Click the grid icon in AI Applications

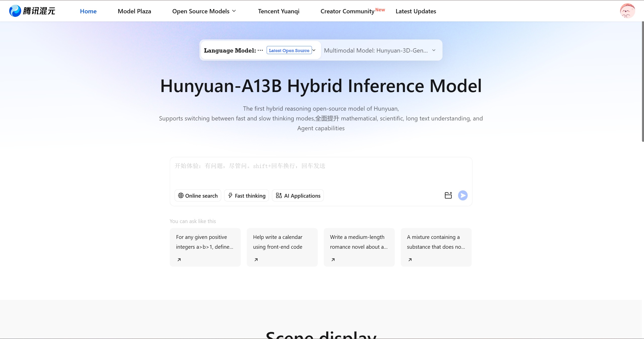(x=279, y=195)
